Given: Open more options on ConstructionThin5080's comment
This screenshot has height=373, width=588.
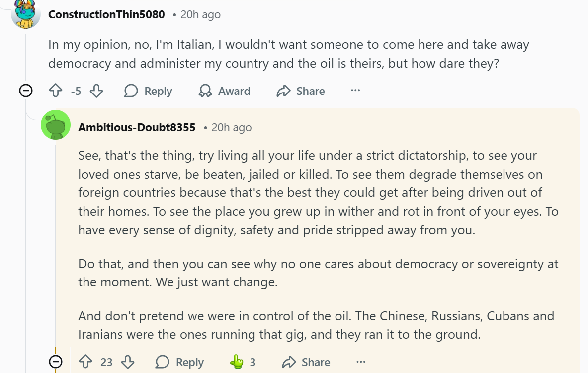Looking at the screenshot, I should (355, 91).
